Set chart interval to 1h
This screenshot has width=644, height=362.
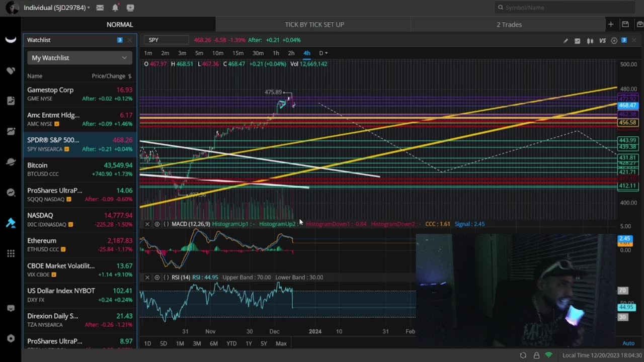(276, 53)
